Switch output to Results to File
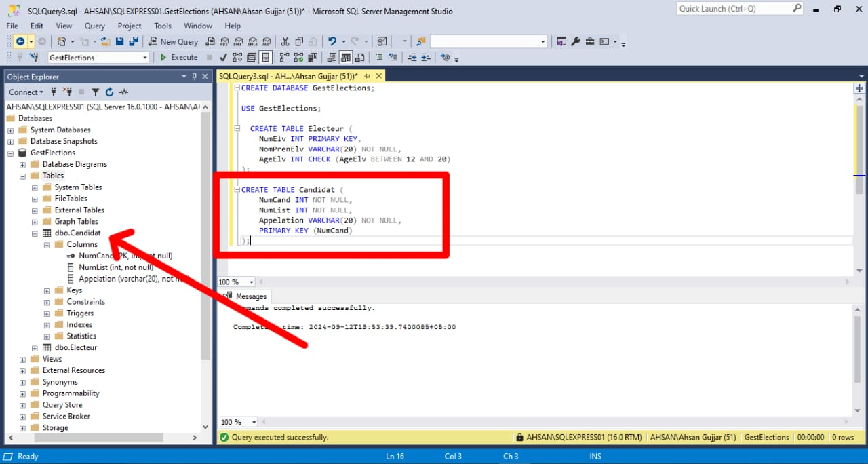 coord(359,58)
